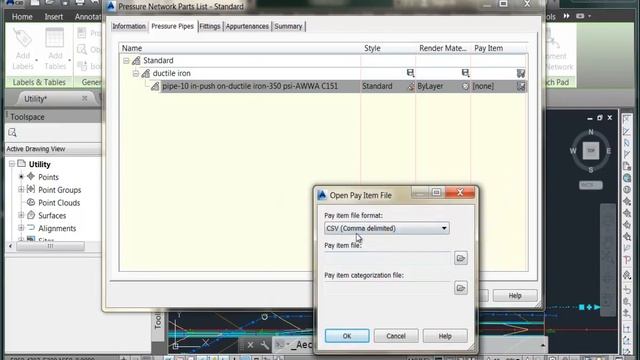Click the Style icon in ductile iron row

coord(410,73)
